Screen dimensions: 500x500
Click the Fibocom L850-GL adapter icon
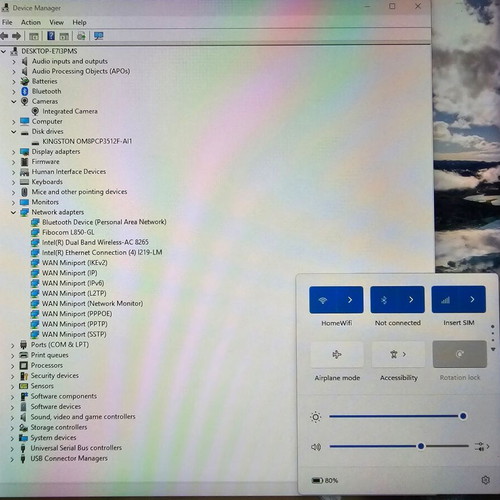pyautogui.click(x=35, y=232)
